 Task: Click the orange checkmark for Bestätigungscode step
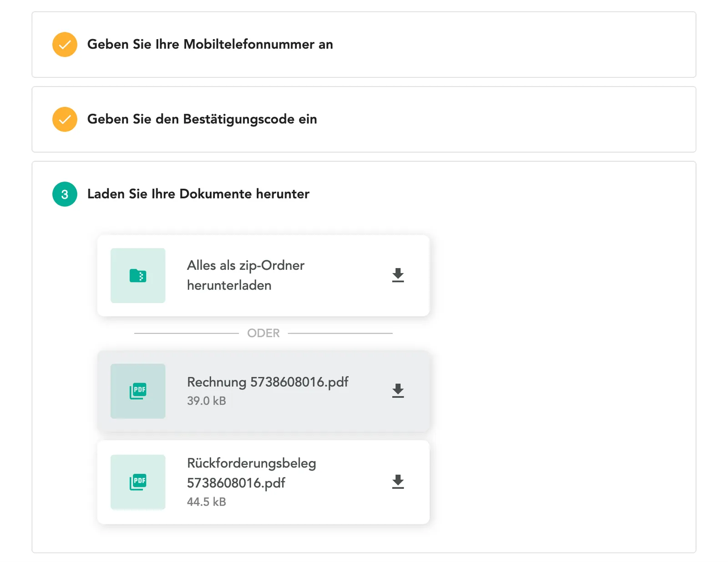[65, 119]
